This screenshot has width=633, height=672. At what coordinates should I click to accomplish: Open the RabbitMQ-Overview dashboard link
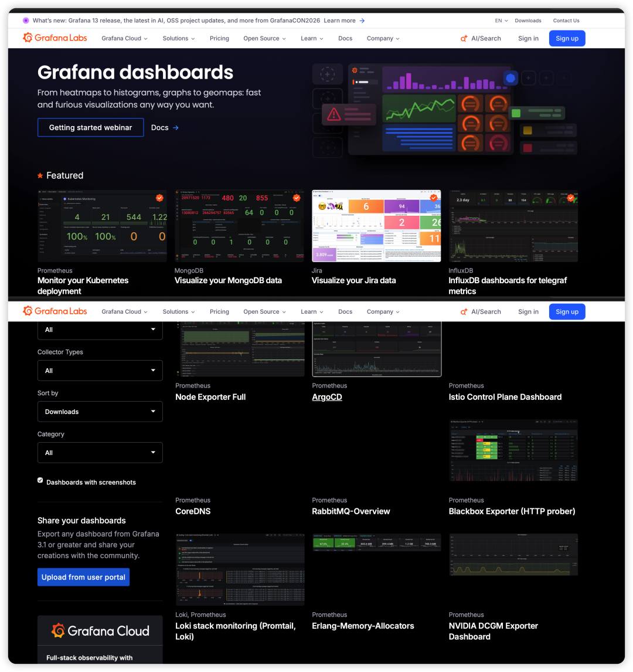click(350, 511)
